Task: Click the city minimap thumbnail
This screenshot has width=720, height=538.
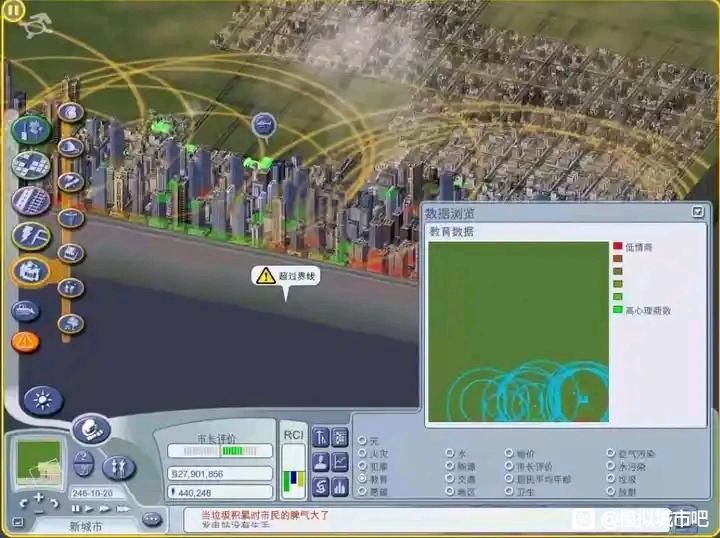Action: 39,461
